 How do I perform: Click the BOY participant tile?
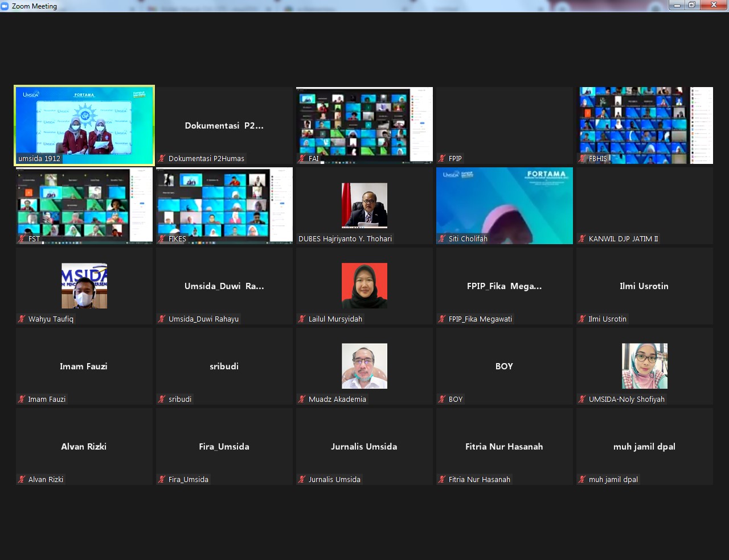click(505, 366)
